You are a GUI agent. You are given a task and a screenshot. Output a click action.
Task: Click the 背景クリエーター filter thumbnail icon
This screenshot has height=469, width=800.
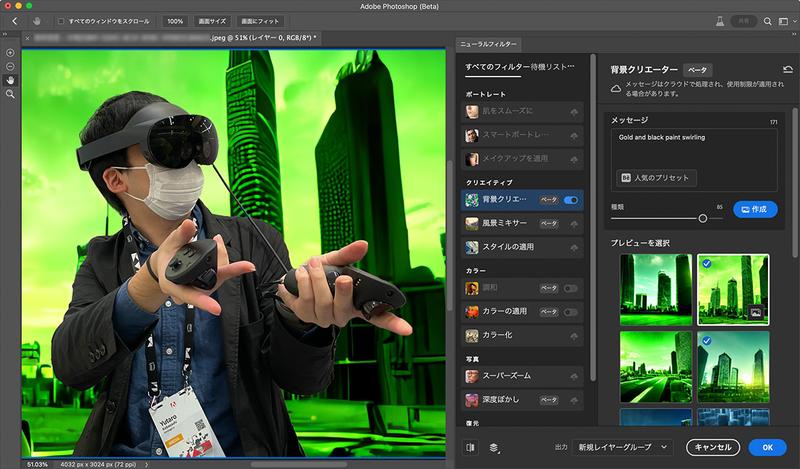click(x=472, y=200)
